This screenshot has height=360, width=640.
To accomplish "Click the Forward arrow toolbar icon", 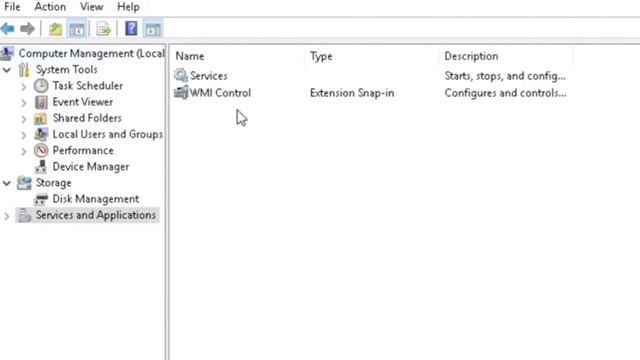I will click(27, 29).
